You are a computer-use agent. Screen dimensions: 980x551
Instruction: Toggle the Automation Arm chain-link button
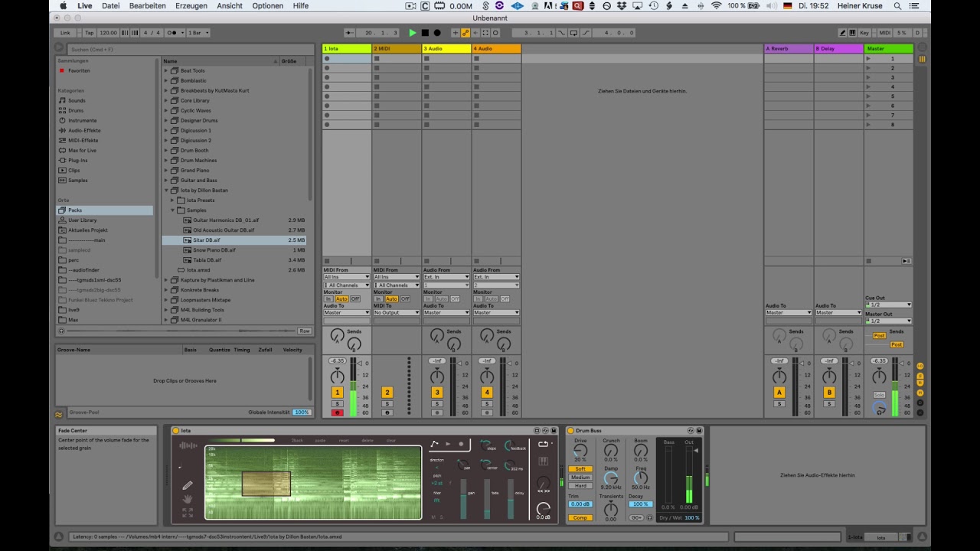[x=465, y=33]
